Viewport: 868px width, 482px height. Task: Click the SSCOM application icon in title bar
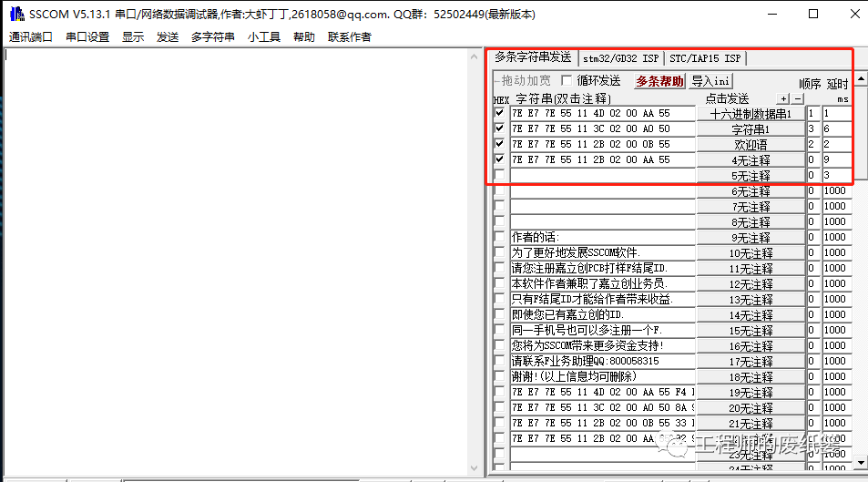pyautogui.click(x=17, y=14)
